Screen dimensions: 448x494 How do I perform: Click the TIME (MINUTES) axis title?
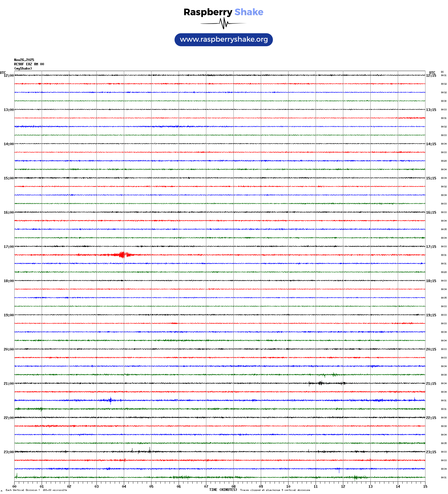[x=223, y=490]
